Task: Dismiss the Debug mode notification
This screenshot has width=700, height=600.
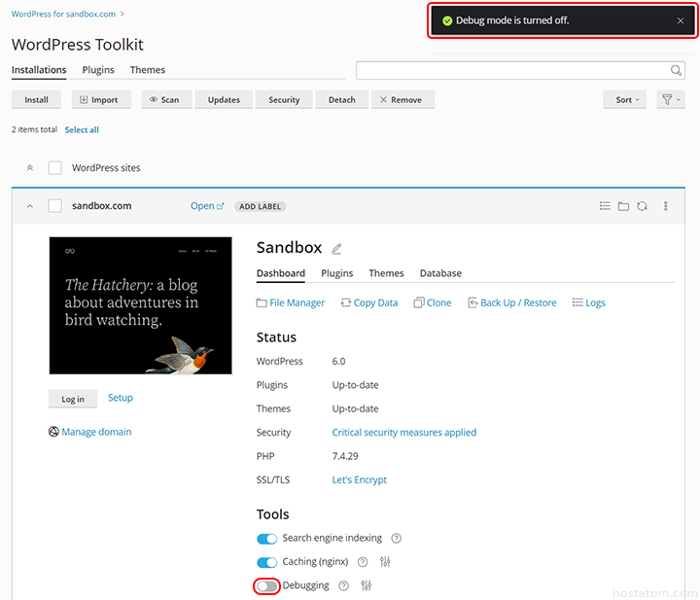Action: (x=680, y=20)
